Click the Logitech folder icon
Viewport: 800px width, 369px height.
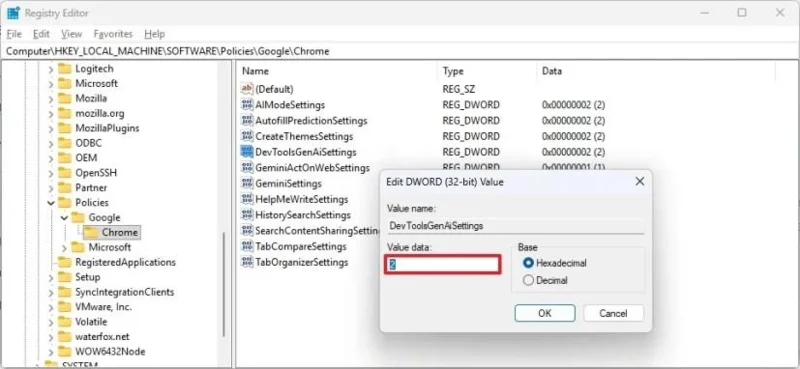pos(65,68)
